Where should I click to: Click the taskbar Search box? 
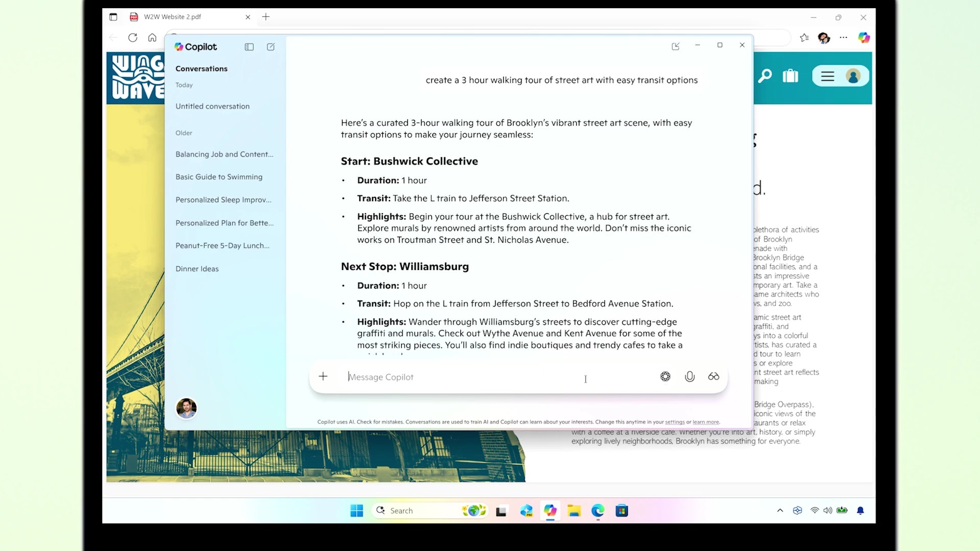click(430, 511)
